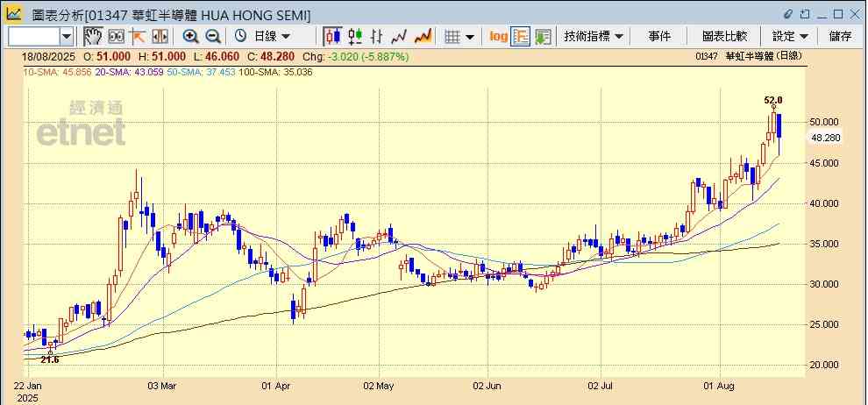The height and width of the screenshot is (405, 868).
Task: Zoom out with the minus magnifier
Action: [x=213, y=37]
